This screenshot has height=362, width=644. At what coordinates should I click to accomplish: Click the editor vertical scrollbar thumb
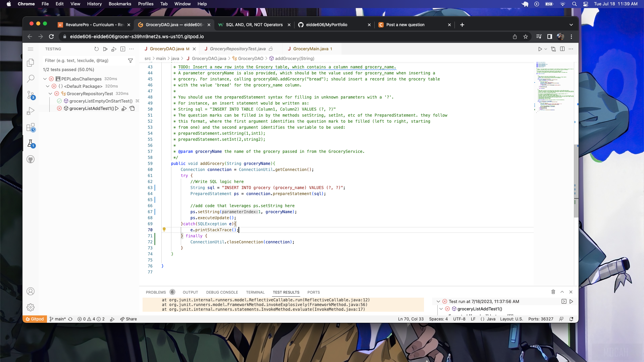(576, 181)
